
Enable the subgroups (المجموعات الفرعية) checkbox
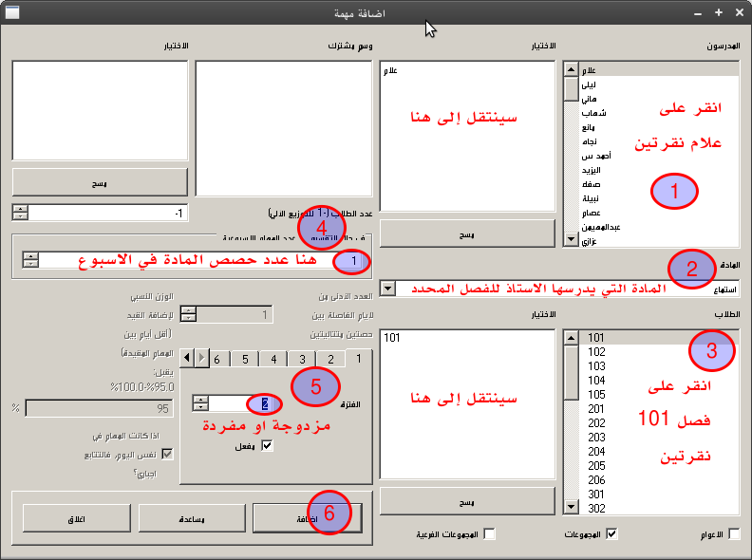tap(490, 534)
